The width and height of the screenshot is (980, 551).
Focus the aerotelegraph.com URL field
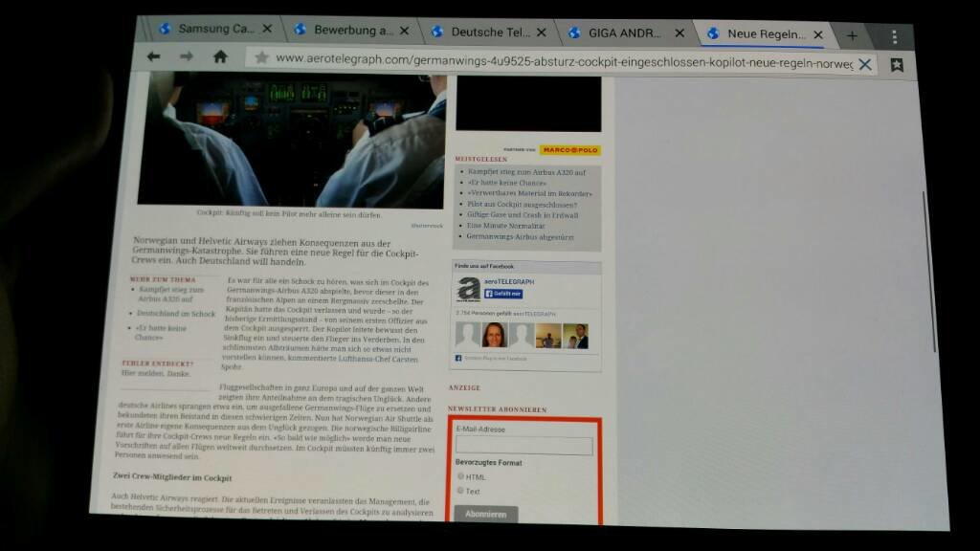[x=564, y=62]
